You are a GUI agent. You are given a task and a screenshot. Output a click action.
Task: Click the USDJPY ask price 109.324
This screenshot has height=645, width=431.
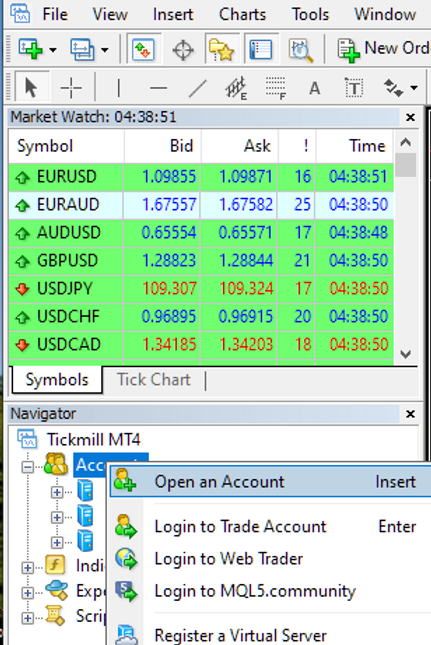point(246,289)
